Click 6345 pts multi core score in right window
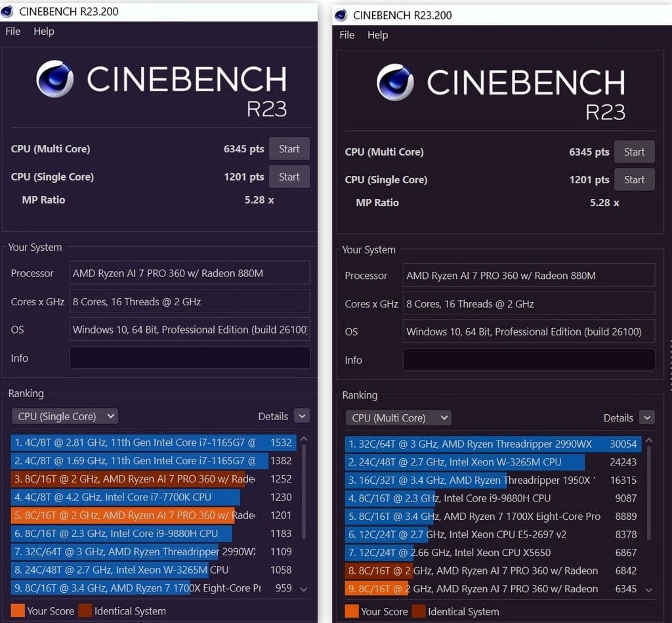Image resolution: width=672 pixels, height=623 pixels. (589, 152)
